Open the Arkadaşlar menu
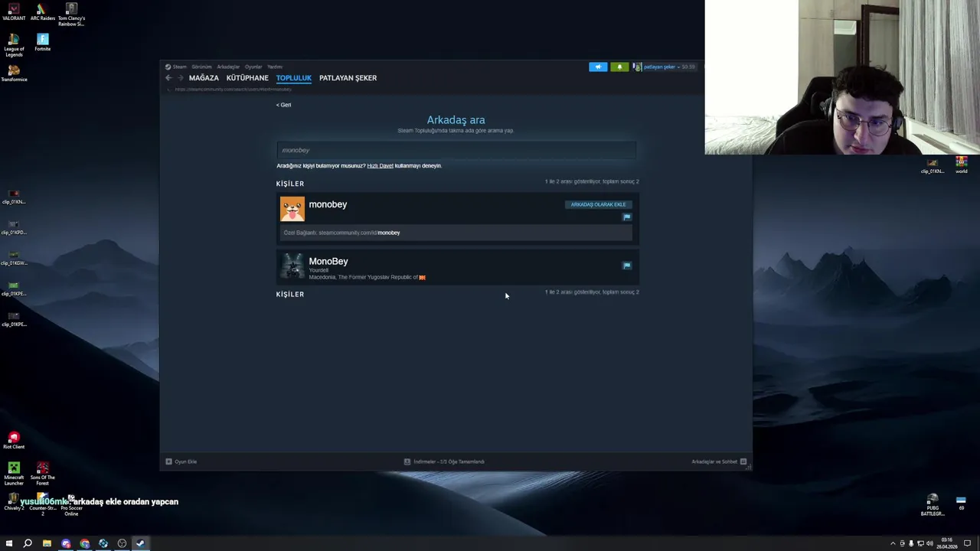Screen dimensions: 980x551 228,67
